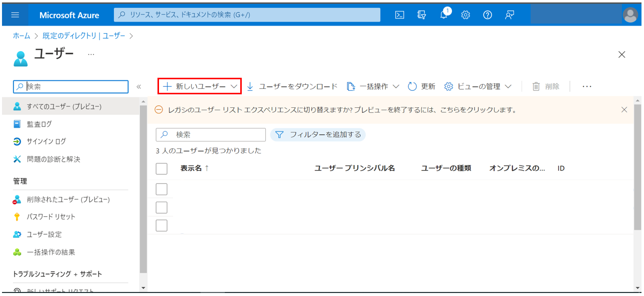This screenshot has width=644, height=296.
Task: Expand the 新しいユーザー dropdown arrow
Action: tap(234, 86)
